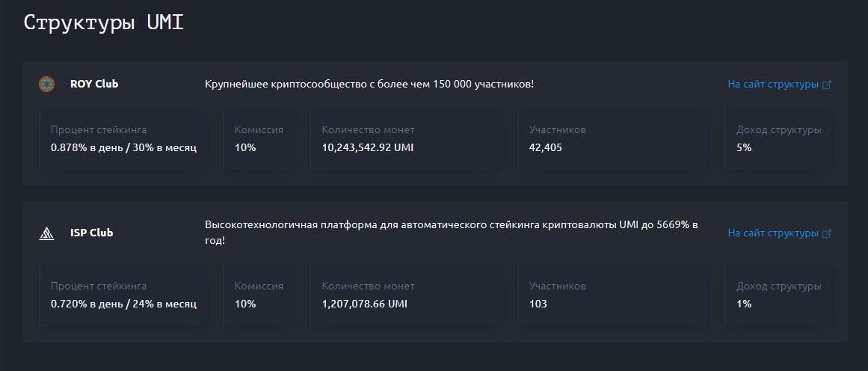Select the ISP Club structure name
Viewport: 868px width, 371px height.
tap(91, 233)
